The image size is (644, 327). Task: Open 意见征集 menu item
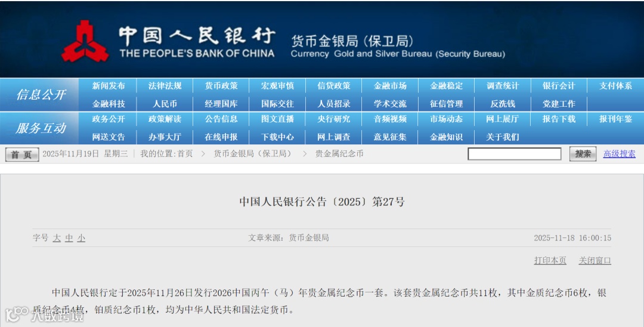390,137
